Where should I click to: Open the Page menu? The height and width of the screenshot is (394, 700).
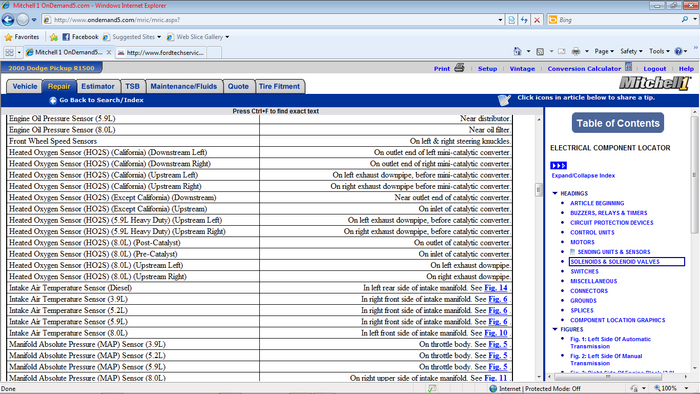click(x=604, y=51)
